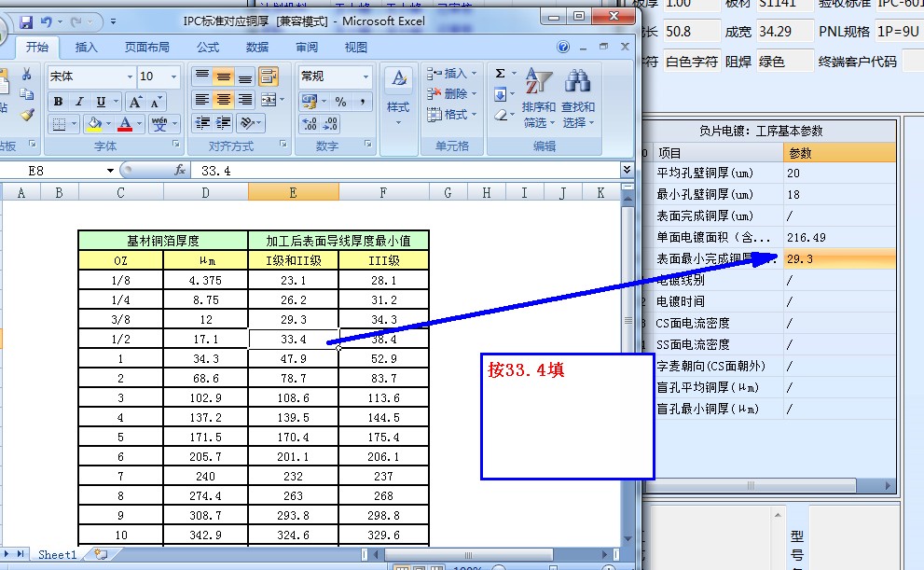
Task: Click the insert new worksheet tab icon
Action: (x=102, y=555)
